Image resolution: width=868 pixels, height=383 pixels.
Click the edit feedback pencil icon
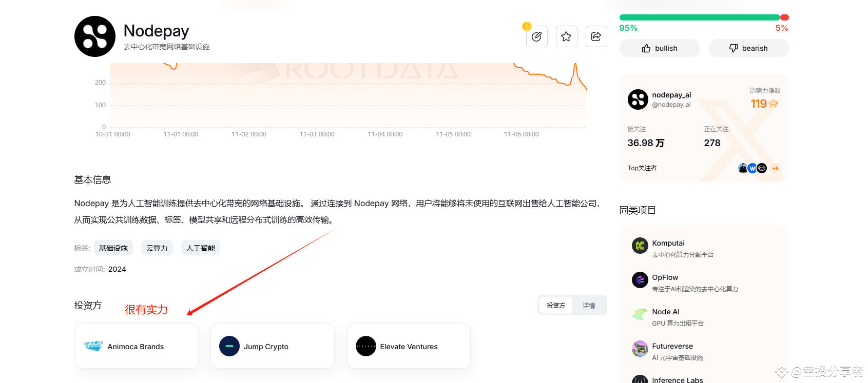coord(536,36)
